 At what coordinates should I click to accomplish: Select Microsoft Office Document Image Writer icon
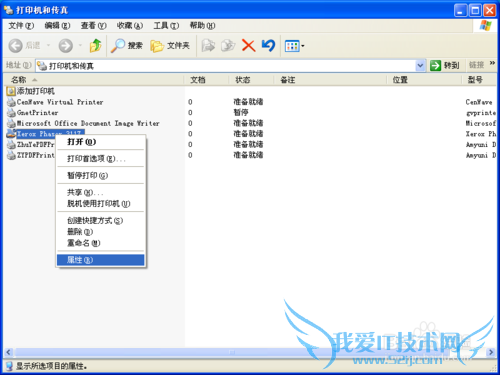pyautogui.click(x=11, y=123)
